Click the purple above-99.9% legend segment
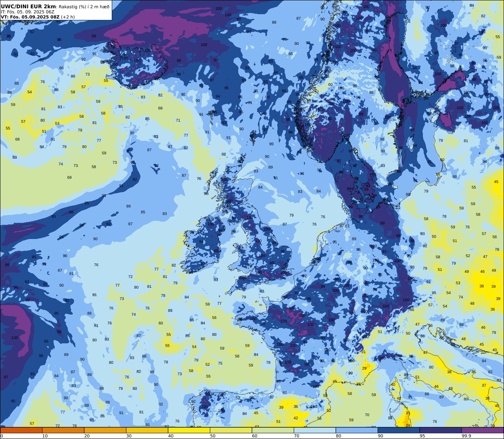 click(482, 430)
